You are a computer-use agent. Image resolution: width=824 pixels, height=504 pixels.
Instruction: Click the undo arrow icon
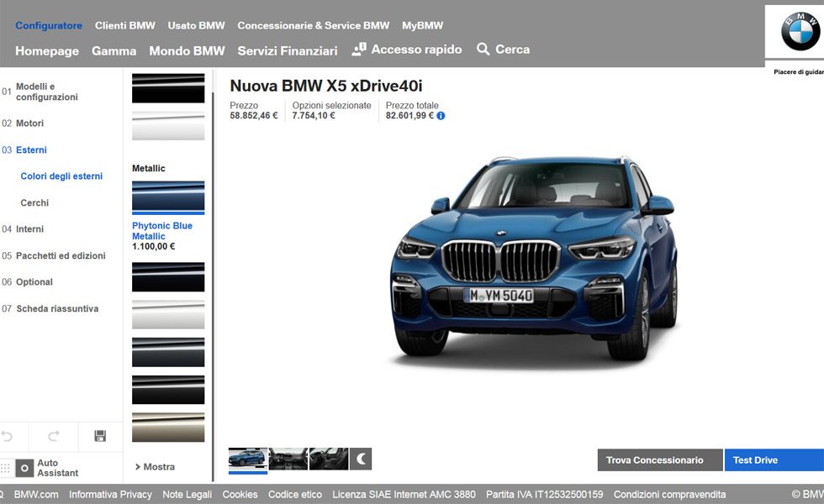tap(7, 436)
